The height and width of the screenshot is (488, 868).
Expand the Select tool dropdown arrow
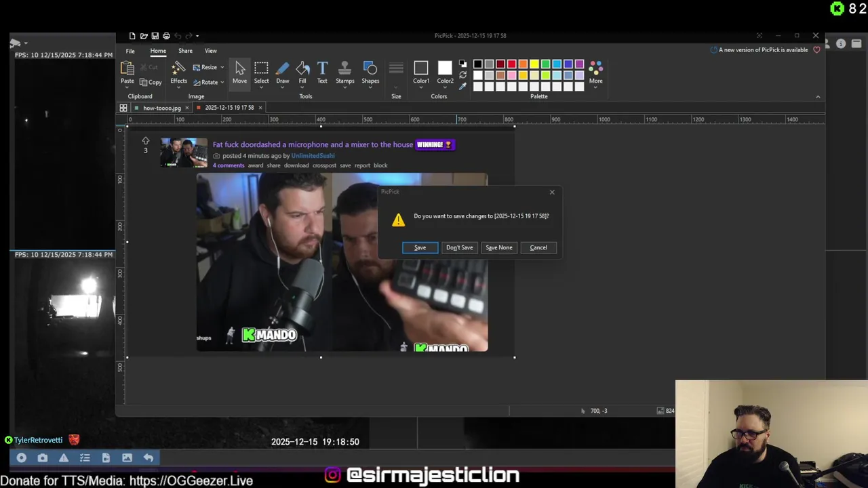pos(261,87)
